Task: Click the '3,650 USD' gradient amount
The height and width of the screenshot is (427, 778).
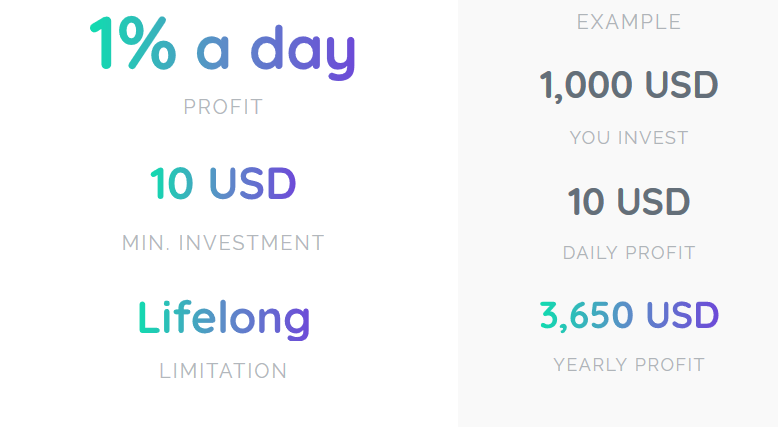Action: (629, 315)
